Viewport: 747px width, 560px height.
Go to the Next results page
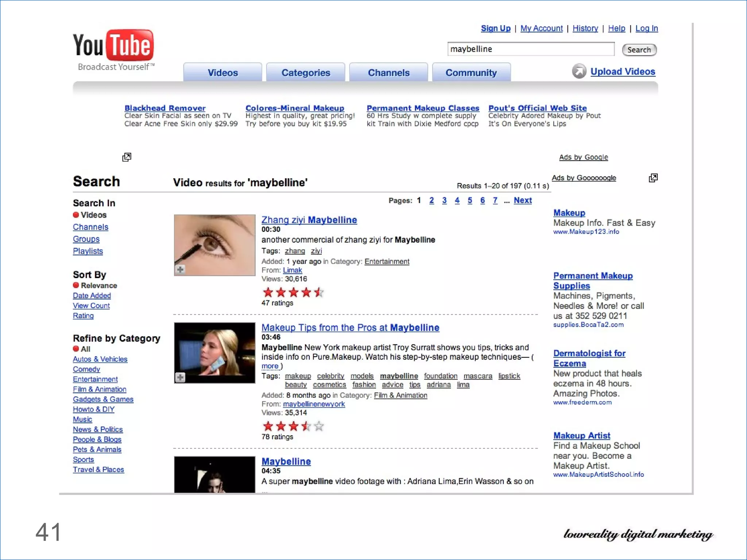pyautogui.click(x=523, y=200)
